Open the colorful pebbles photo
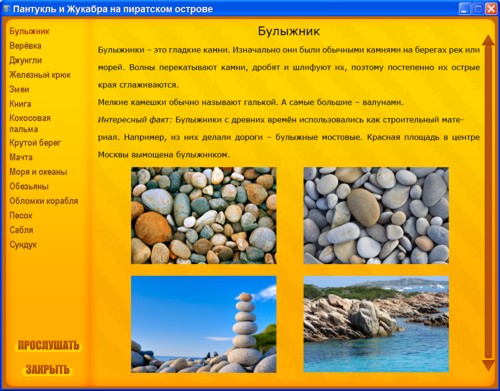500x391 pixels. (204, 216)
